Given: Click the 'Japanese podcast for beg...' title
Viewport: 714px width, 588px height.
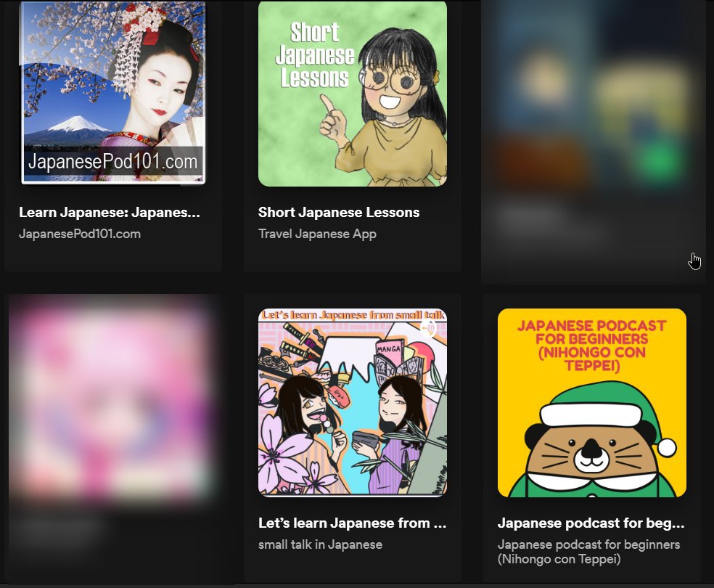Looking at the screenshot, I should point(591,523).
